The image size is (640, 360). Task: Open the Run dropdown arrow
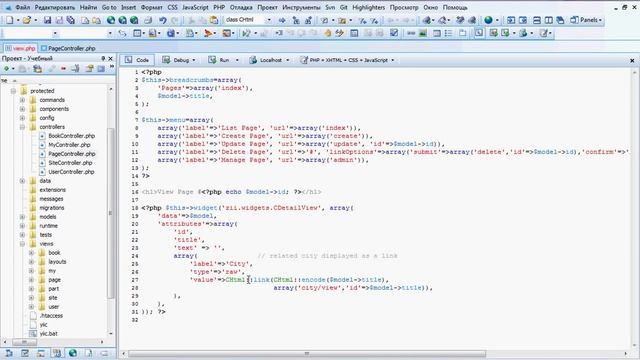coord(237,60)
